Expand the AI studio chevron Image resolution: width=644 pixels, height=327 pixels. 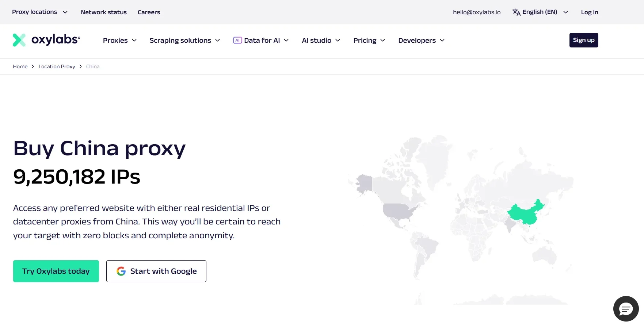(338, 40)
